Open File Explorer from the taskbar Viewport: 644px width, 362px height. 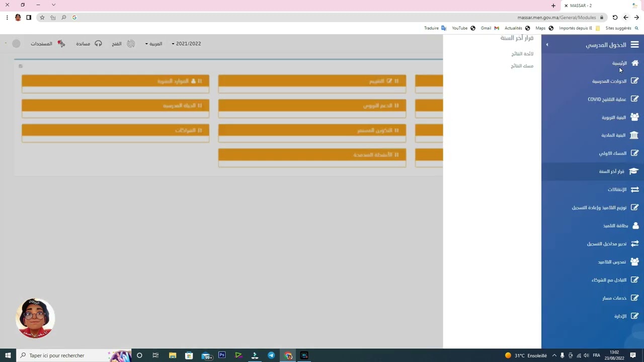[x=173, y=355]
